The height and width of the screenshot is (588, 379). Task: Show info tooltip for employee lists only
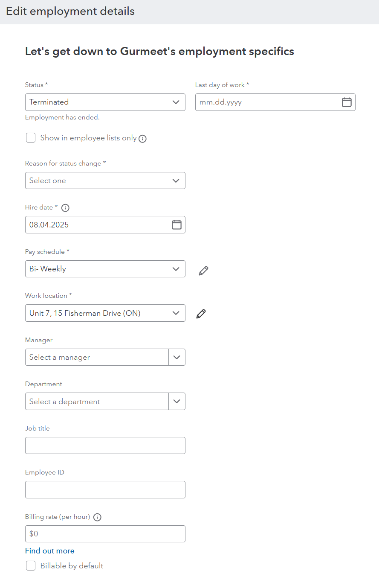click(x=143, y=139)
